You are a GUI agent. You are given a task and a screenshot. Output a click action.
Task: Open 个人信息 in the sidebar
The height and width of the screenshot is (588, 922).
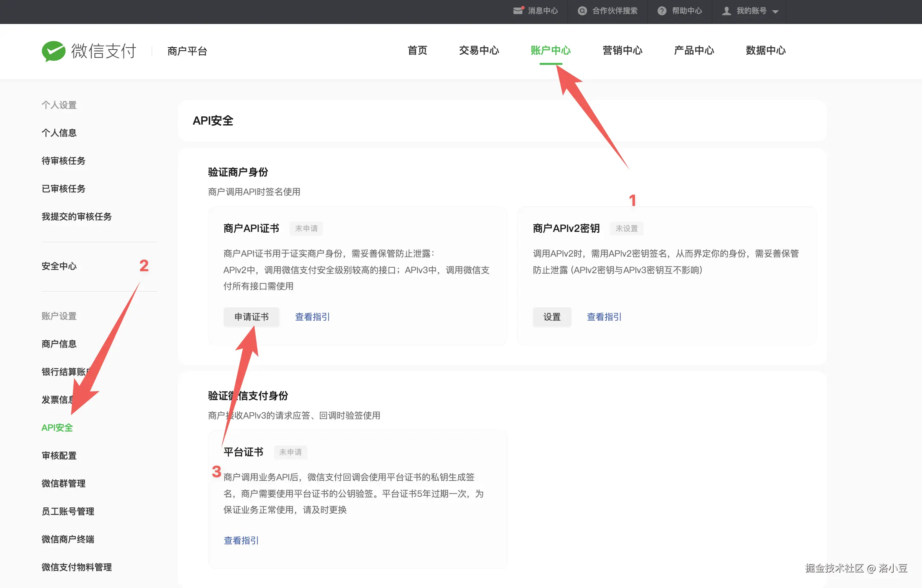(59, 133)
